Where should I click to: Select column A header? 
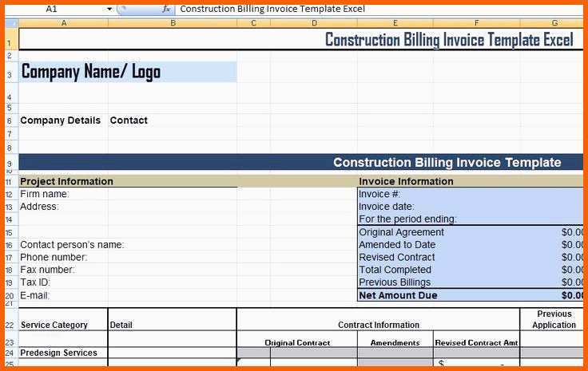[63, 23]
